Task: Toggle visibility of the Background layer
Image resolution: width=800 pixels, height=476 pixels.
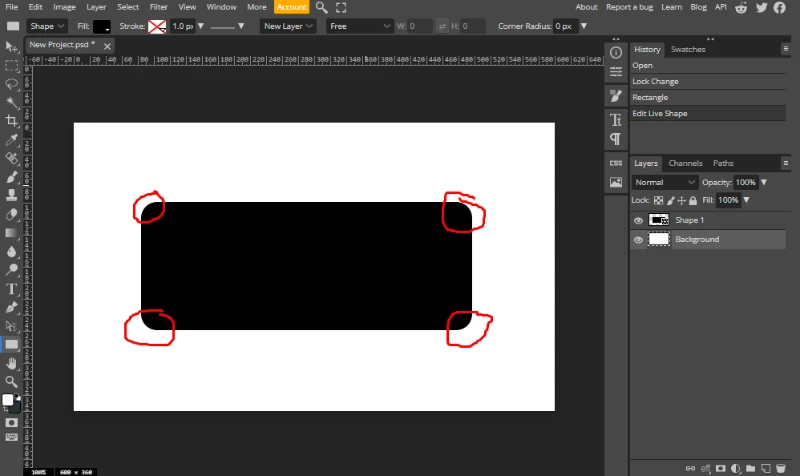Action: 638,240
